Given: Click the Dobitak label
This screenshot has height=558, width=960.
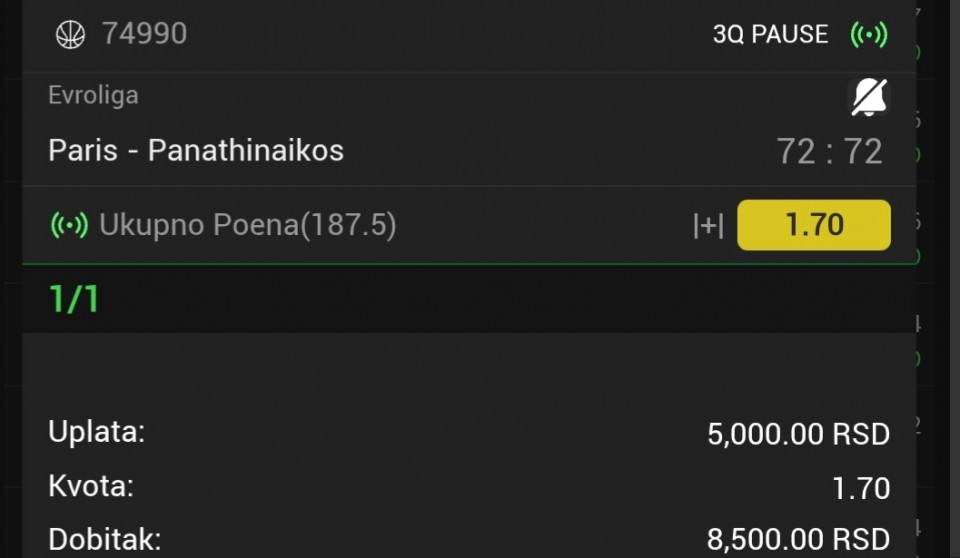Looking at the screenshot, I should point(104,539).
